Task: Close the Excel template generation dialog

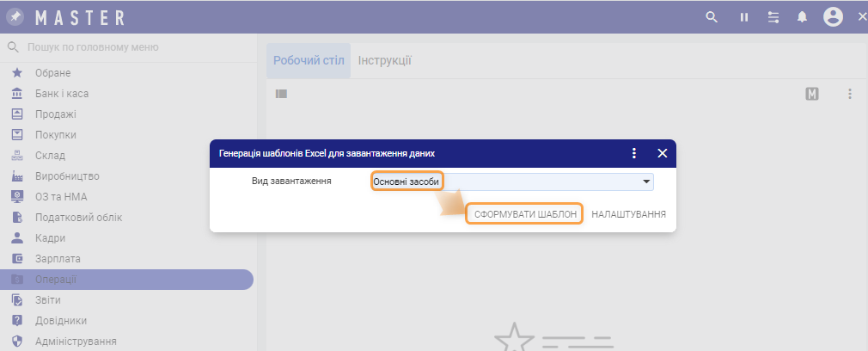Action: pos(663,153)
